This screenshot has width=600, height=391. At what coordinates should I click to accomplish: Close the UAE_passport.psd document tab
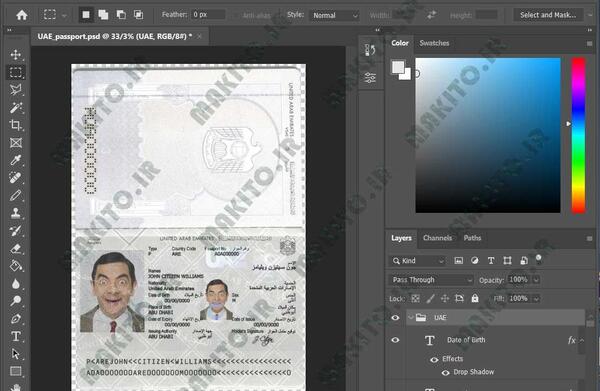point(199,36)
